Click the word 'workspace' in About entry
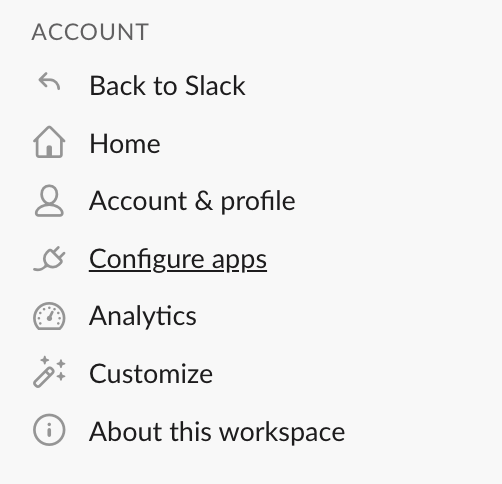The height and width of the screenshot is (484, 502). pos(282,433)
